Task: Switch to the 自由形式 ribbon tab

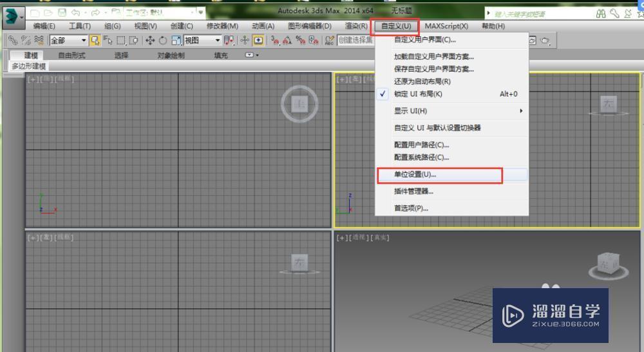Action: (x=71, y=55)
